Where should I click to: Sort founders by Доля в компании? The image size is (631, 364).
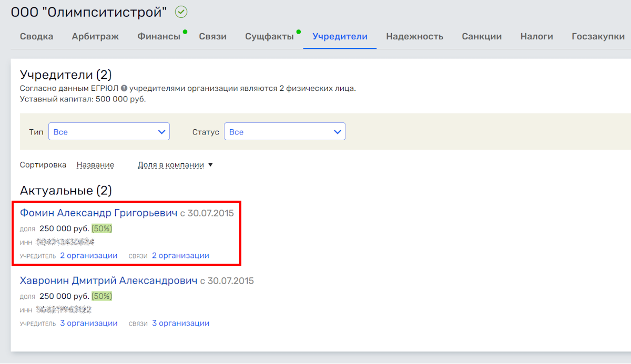[x=170, y=165]
